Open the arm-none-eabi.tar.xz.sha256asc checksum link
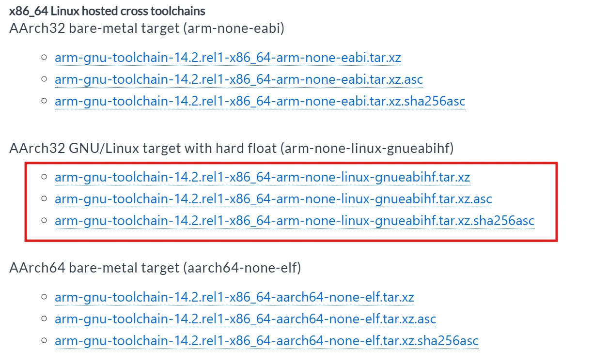 point(260,101)
